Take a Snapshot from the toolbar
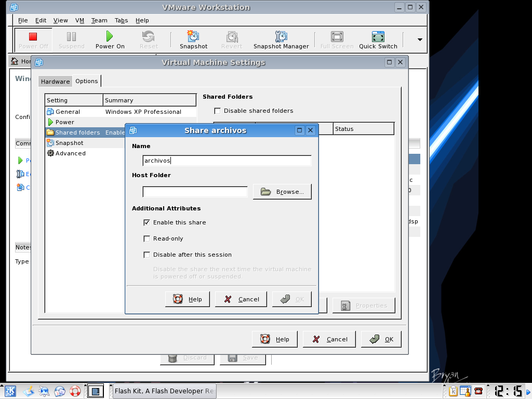Image resolution: width=532 pixels, height=399 pixels. [x=193, y=40]
